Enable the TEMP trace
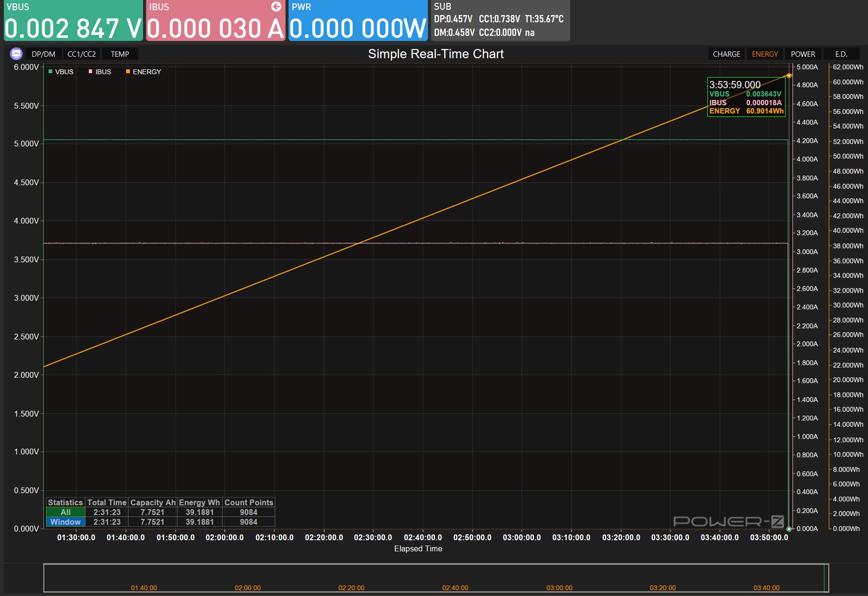 [x=120, y=54]
